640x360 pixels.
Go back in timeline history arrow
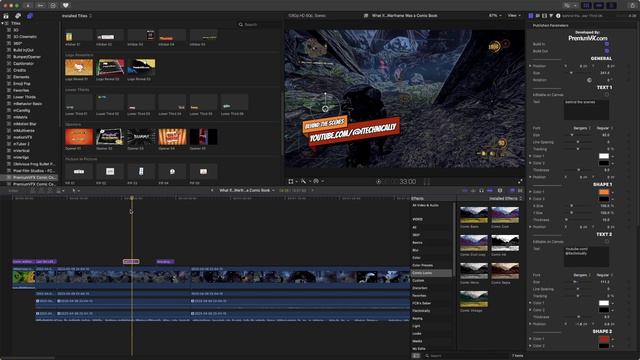[212, 191]
